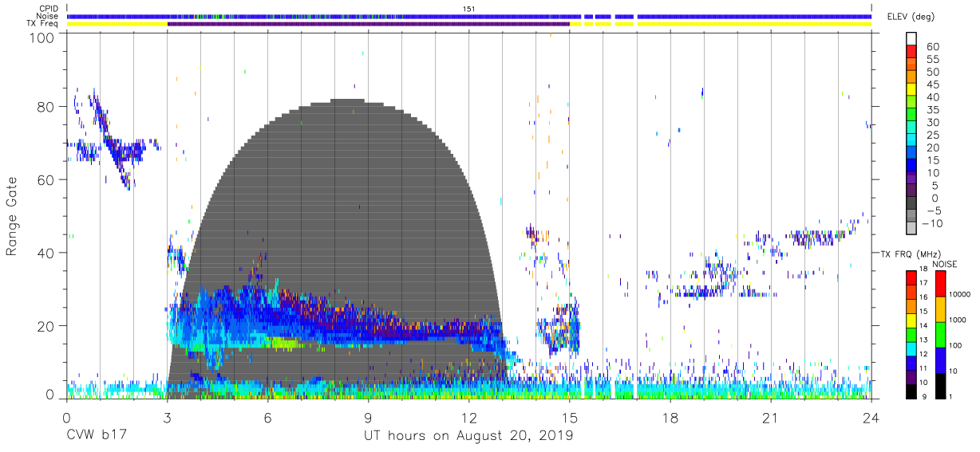Click the yellow segment of NOISE bar
The height and width of the screenshot is (452, 980).
pos(939,309)
